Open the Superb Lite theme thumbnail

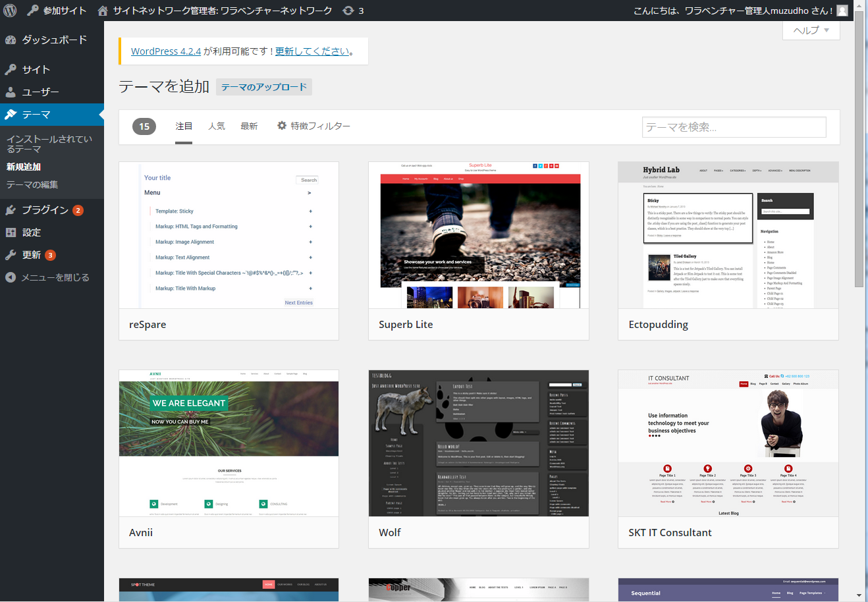[x=479, y=235]
